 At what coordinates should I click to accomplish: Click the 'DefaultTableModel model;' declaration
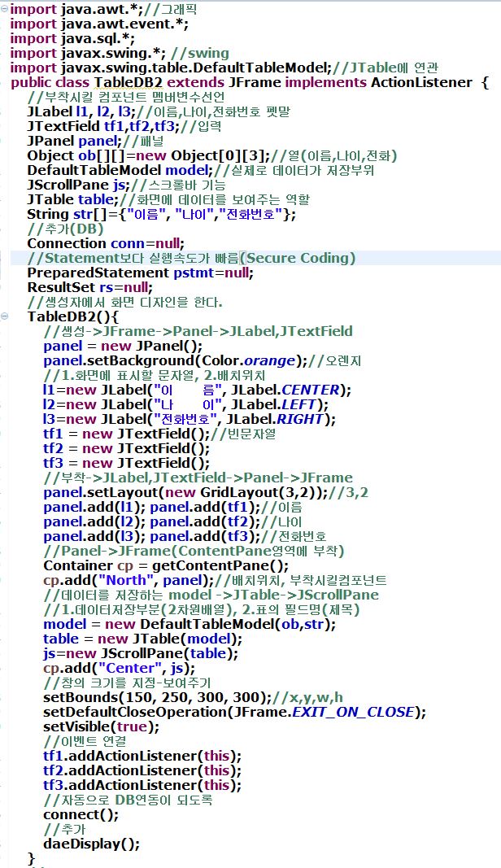(201, 171)
